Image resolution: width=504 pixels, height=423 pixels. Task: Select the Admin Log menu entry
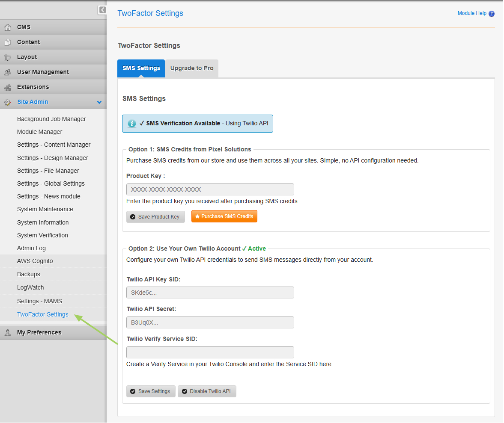[x=31, y=248]
